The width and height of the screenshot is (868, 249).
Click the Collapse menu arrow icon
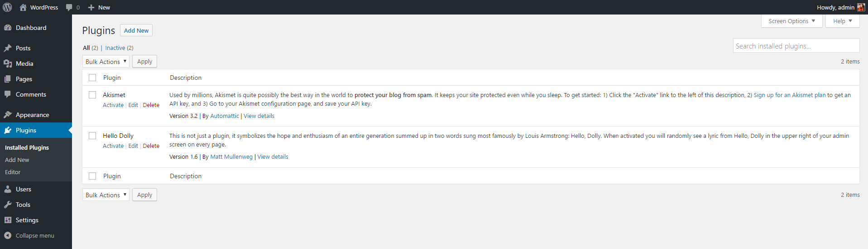(8, 235)
